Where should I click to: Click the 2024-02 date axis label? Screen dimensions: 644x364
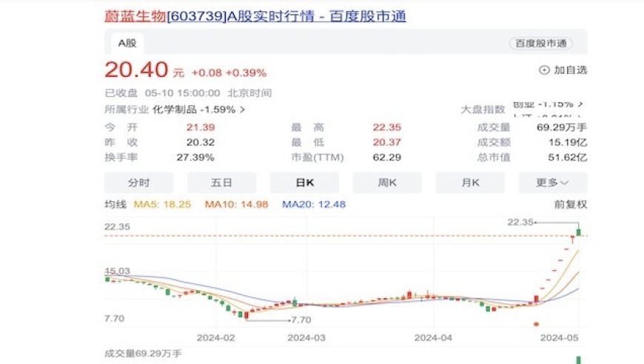tap(215, 338)
